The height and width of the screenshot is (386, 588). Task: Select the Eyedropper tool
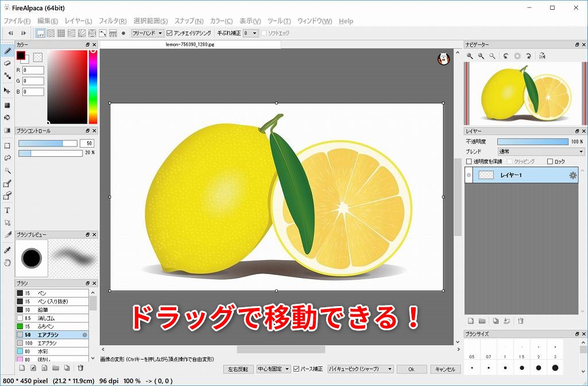(7, 250)
